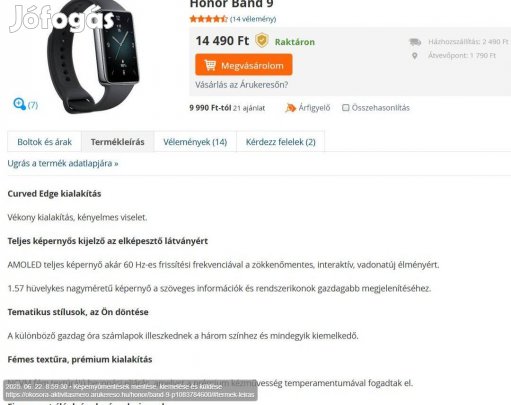
Task: Click the 21 ajánlat offers link
Action: tap(249, 108)
